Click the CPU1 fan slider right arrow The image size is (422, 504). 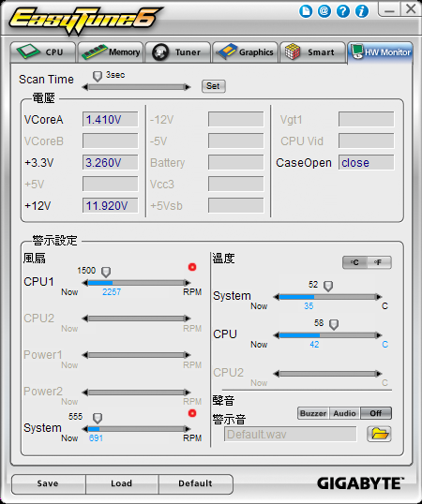(188, 283)
